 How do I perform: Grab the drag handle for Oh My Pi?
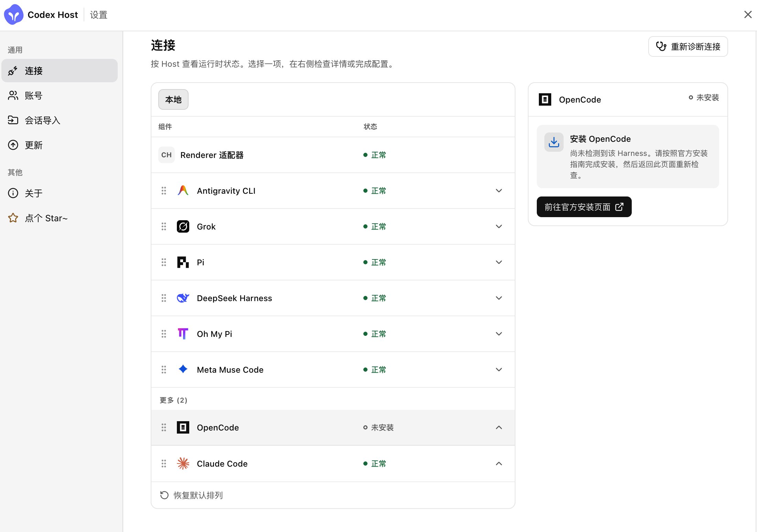tap(164, 334)
